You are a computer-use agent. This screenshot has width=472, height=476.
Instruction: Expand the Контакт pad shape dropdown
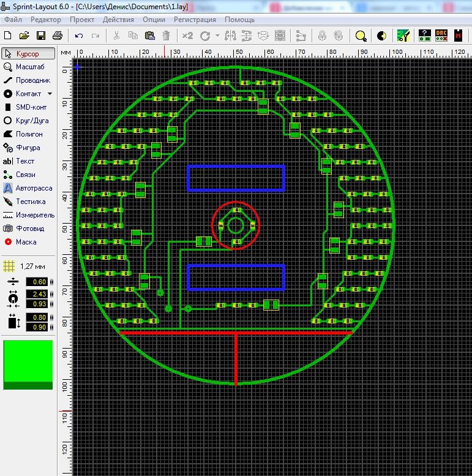click(50, 94)
